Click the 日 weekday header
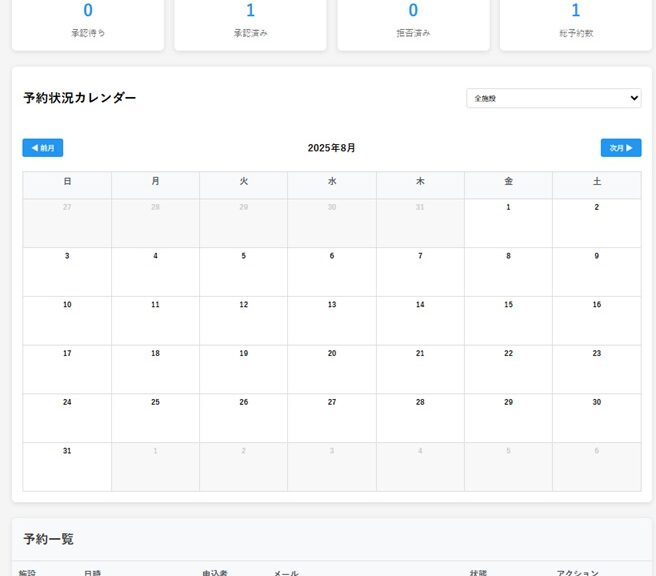The image size is (656, 576). (x=67, y=185)
